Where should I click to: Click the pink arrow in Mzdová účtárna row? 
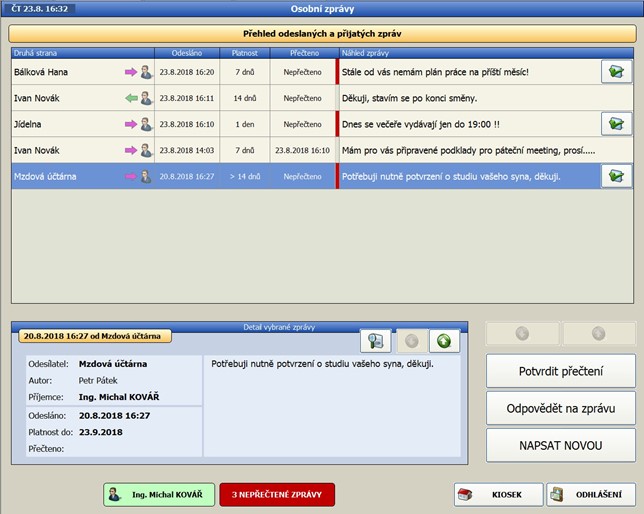(x=131, y=176)
